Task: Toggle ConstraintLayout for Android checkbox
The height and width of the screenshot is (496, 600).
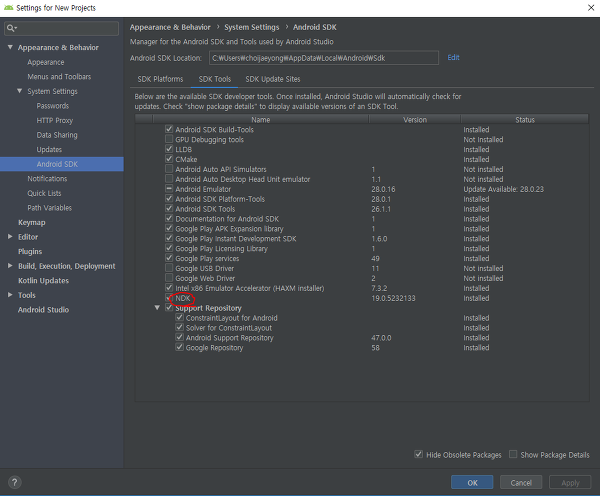Action: click(179, 318)
